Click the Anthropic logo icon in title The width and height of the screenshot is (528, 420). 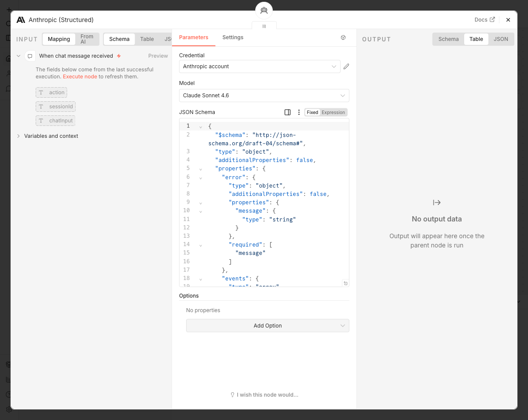click(21, 20)
